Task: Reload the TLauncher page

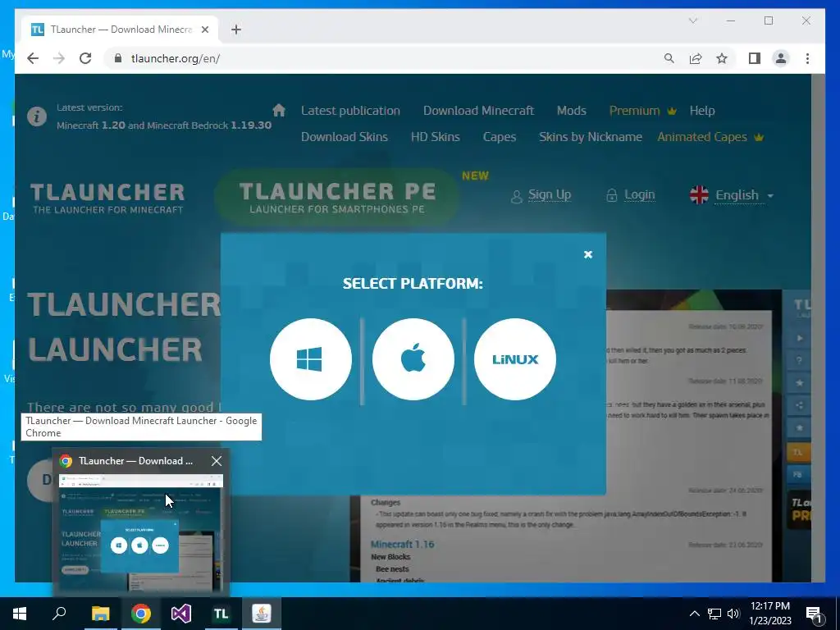Action: click(x=85, y=58)
